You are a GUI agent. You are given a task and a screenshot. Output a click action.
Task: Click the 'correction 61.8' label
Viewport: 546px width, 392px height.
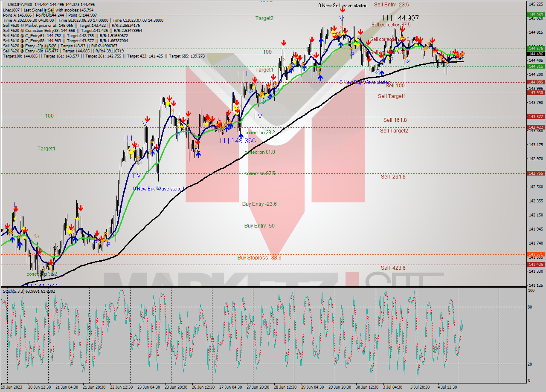260,152
